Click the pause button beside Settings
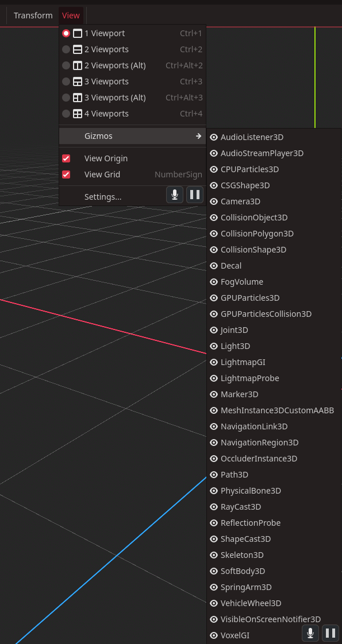Image resolution: width=342 pixels, height=644 pixels. (195, 195)
